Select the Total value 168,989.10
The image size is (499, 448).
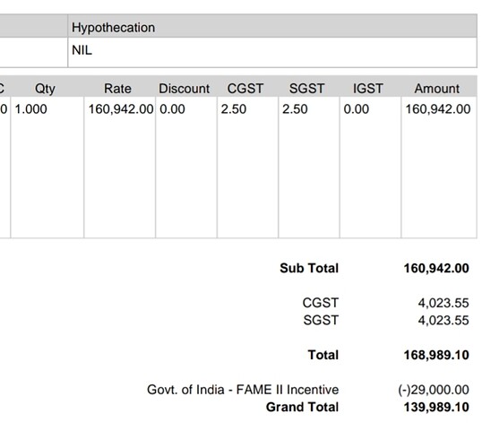(x=436, y=355)
